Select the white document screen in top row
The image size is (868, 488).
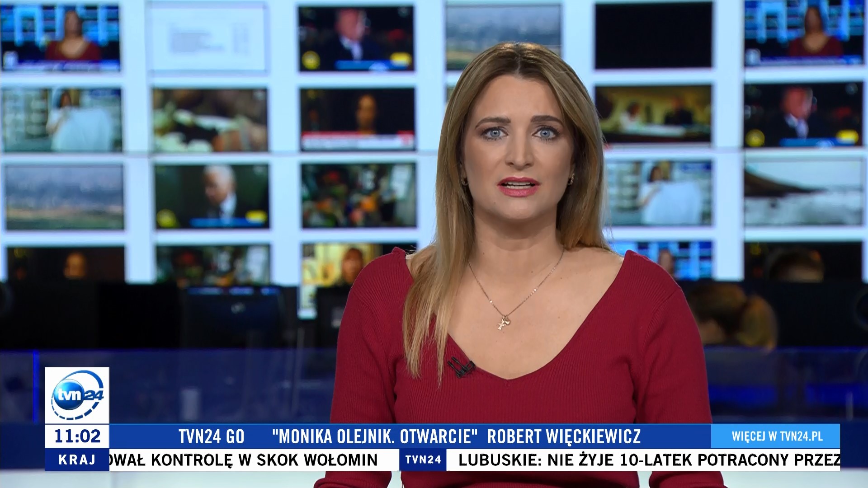(x=208, y=37)
